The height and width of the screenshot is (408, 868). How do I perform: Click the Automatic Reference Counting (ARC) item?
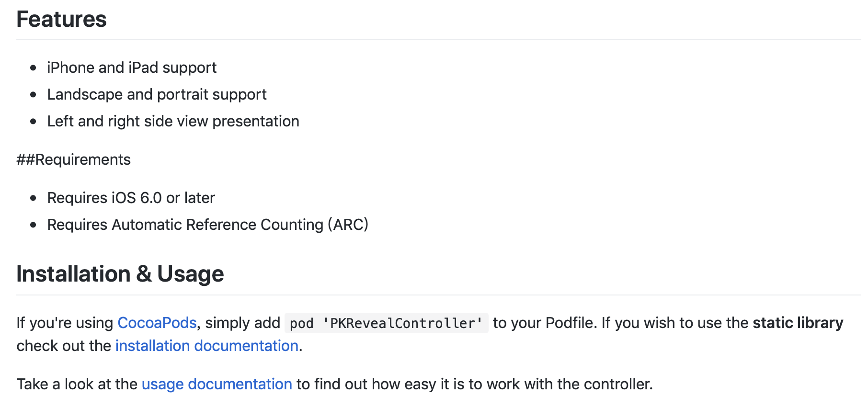tap(207, 225)
